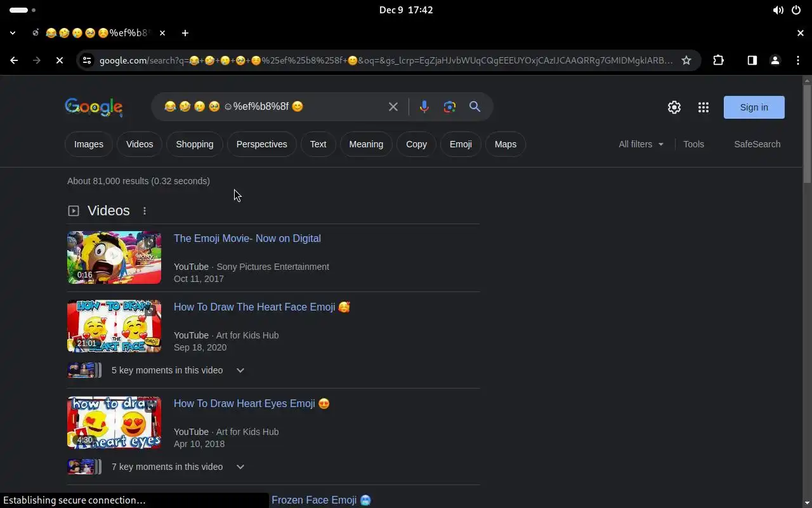Clear the search box with the X
The image size is (812, 508).
[x=393, y=107]
